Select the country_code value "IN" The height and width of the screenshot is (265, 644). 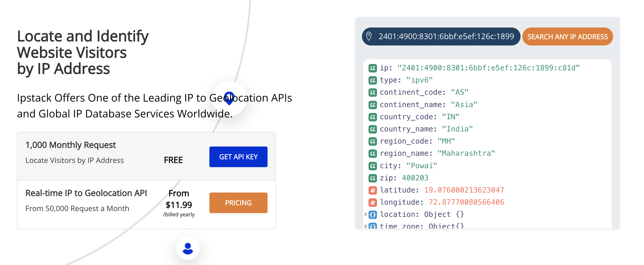451,117
